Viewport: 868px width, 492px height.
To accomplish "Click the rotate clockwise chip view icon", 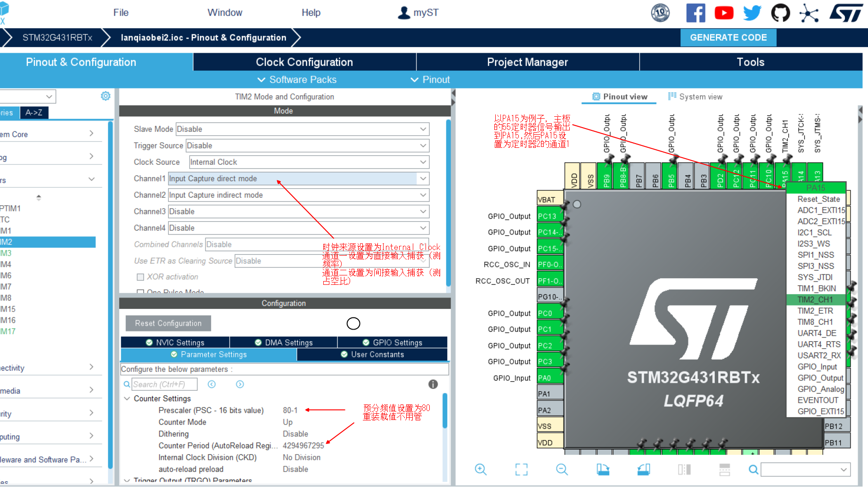I will pos(603,469).
